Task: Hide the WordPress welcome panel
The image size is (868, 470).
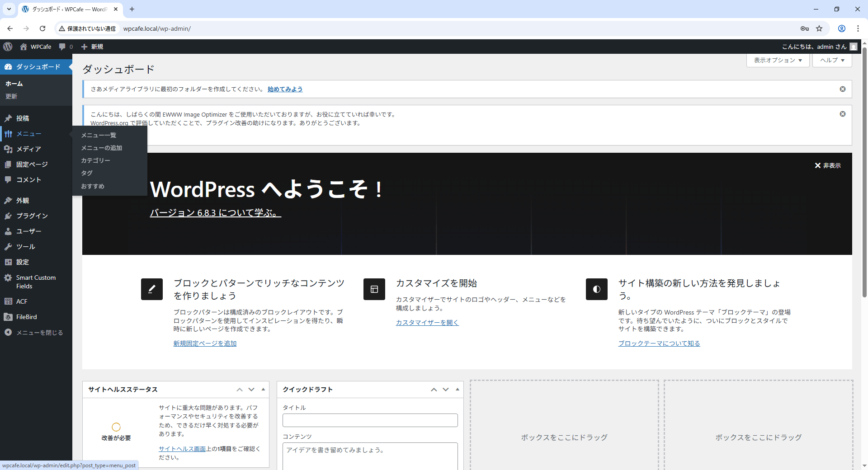Action: (x=827, y=165)
